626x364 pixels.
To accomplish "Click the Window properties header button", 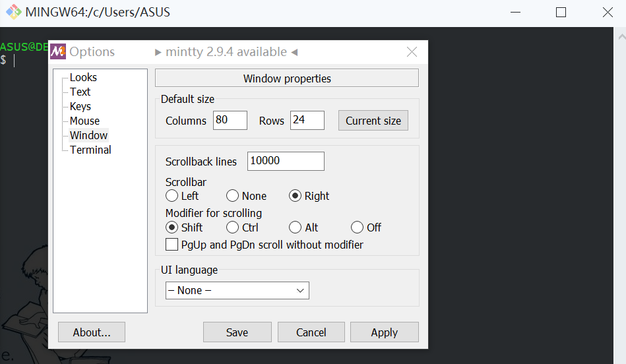I will click(287, 78).
